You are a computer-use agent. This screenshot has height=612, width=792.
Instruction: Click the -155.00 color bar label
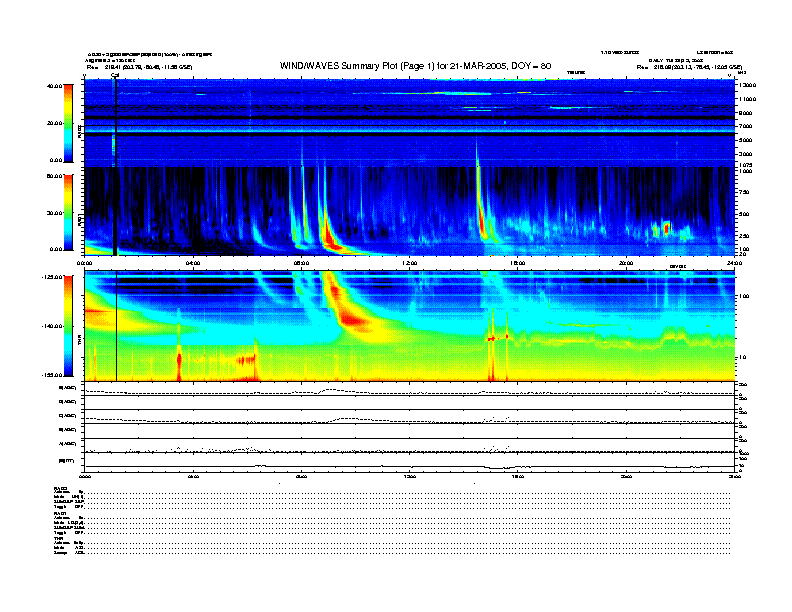(x=52, y=375)
